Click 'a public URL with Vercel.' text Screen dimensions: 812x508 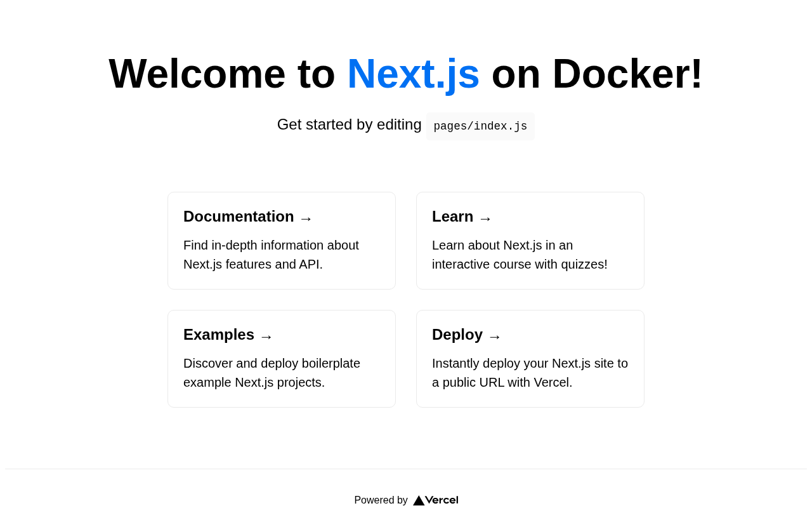(502, 382)
